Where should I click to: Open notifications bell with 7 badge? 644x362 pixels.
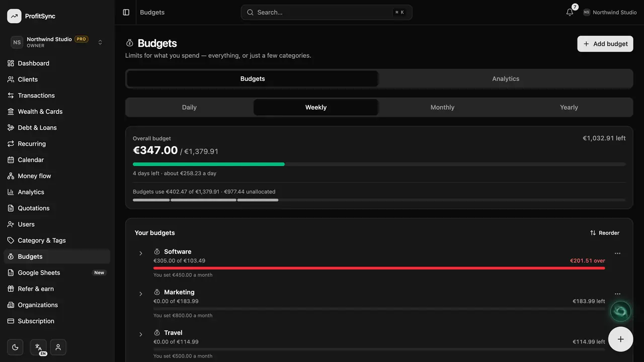point(570,12)
